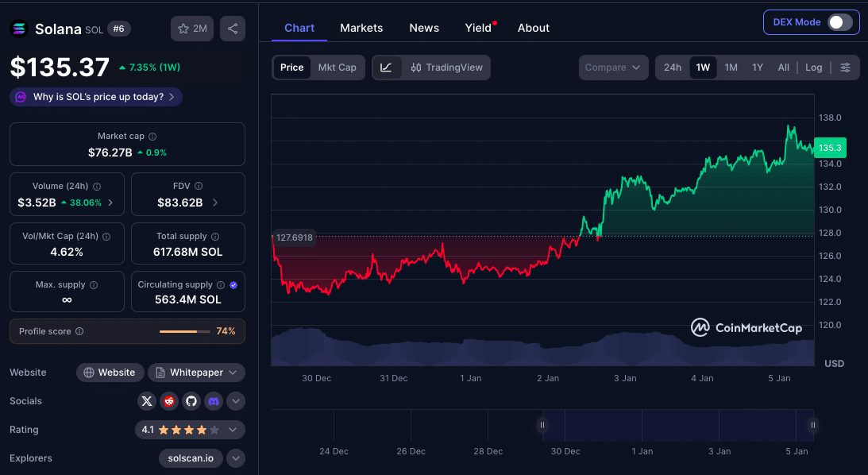Expand the Explorers list chevron

coord(235,458)
